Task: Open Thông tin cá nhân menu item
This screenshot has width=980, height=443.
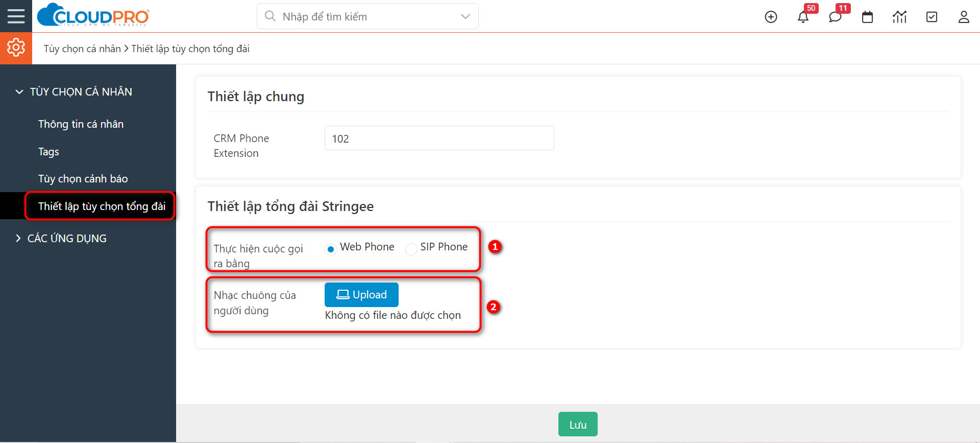Action: 81,124
